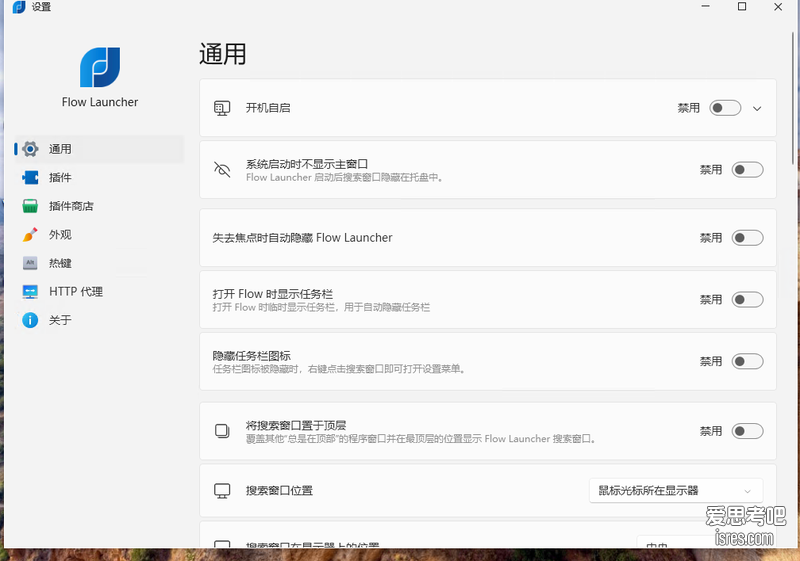Click the 系统启动时不显示主窗口 title
Screen dimensions: 800x561
(x=307, y=164)
